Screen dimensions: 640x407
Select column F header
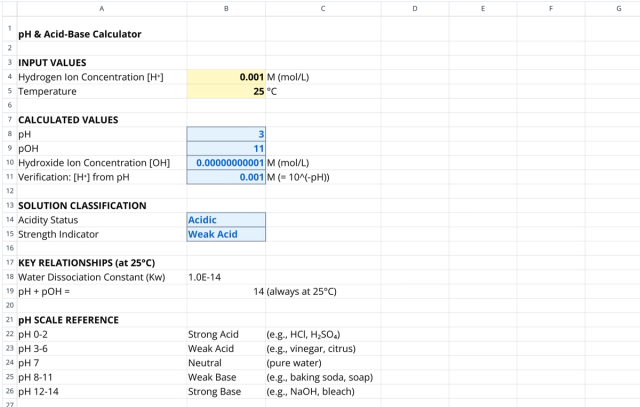click(x=551, y=9)
